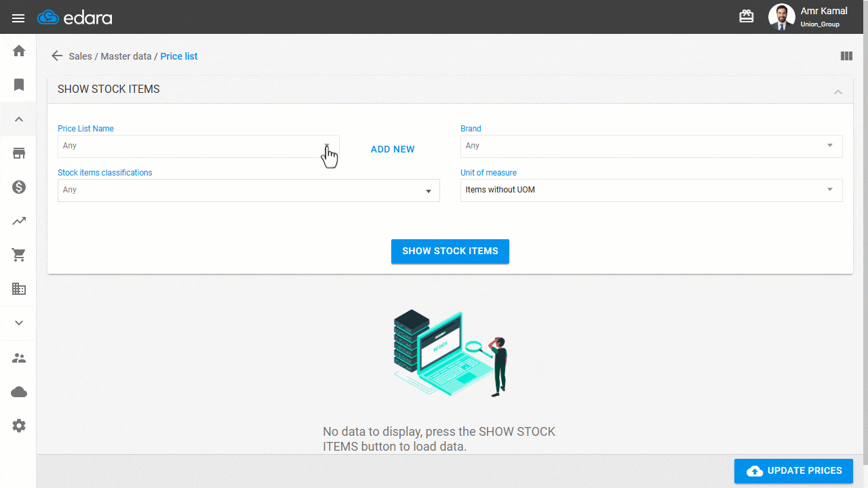Open the people group sidebar icon
868x488 pixels.
click(19, 358)
